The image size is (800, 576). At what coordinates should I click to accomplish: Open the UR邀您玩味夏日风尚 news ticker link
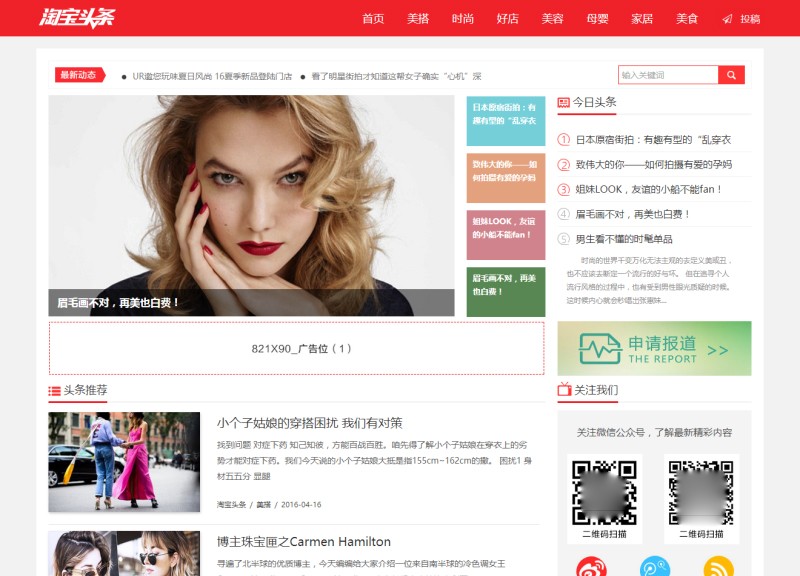tap(212, 76)
